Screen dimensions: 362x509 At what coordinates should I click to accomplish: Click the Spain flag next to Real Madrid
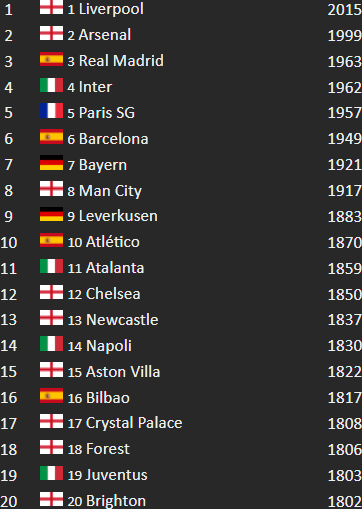click(51, 59)
